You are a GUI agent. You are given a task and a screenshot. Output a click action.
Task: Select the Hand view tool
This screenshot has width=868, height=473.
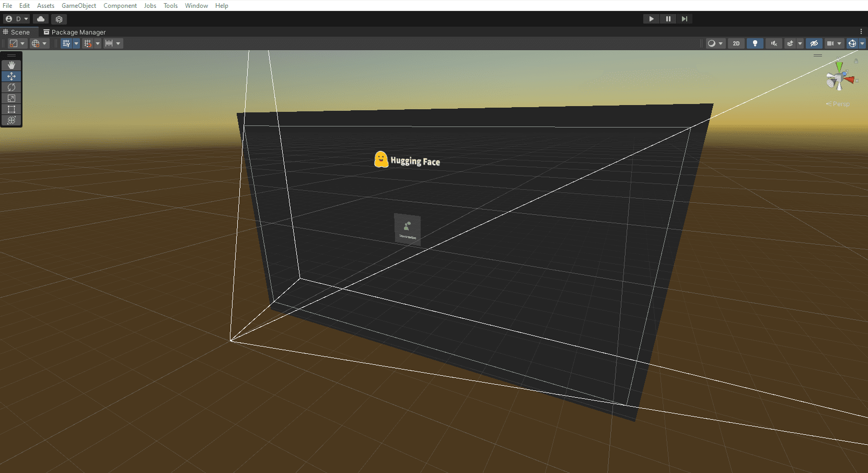point(11,65)
